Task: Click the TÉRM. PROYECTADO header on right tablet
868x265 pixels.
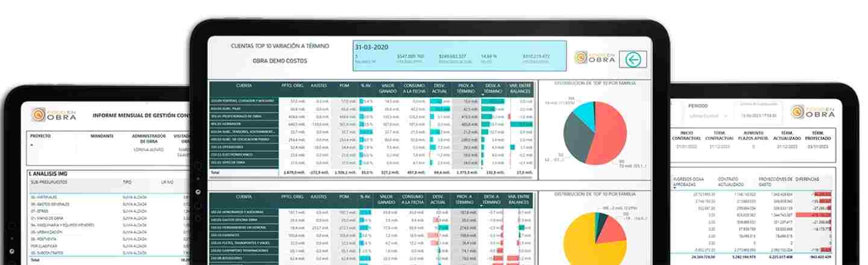Action: 817,134
